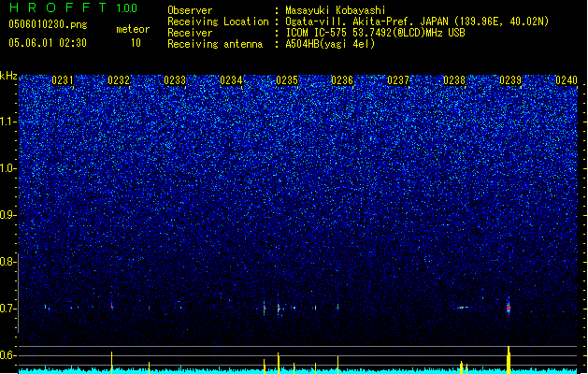Click the ICOM IC-575 receiver description
Image resolution: width=588 pixels, height=374 pixels.
[x=375, y=33]
